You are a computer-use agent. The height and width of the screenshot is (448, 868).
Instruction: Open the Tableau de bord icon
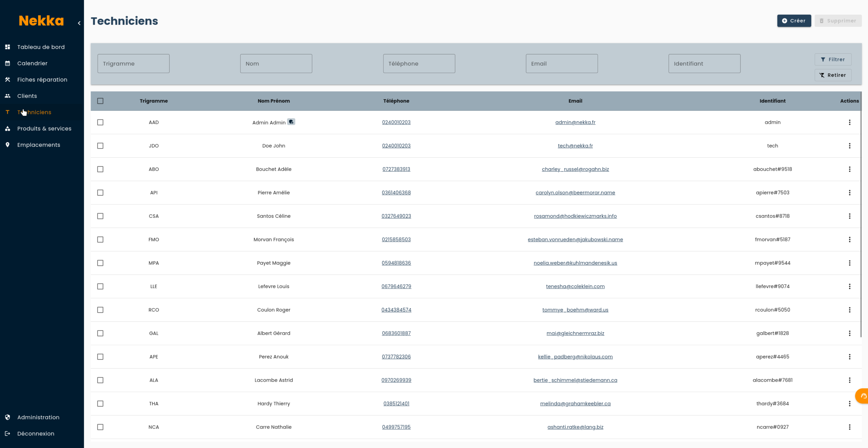[x=7, y=47]
